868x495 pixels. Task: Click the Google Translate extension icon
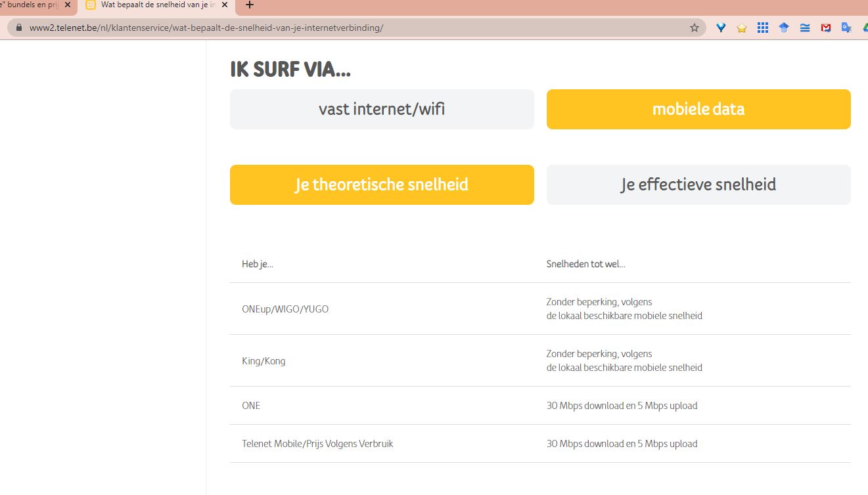pos(846,28)
